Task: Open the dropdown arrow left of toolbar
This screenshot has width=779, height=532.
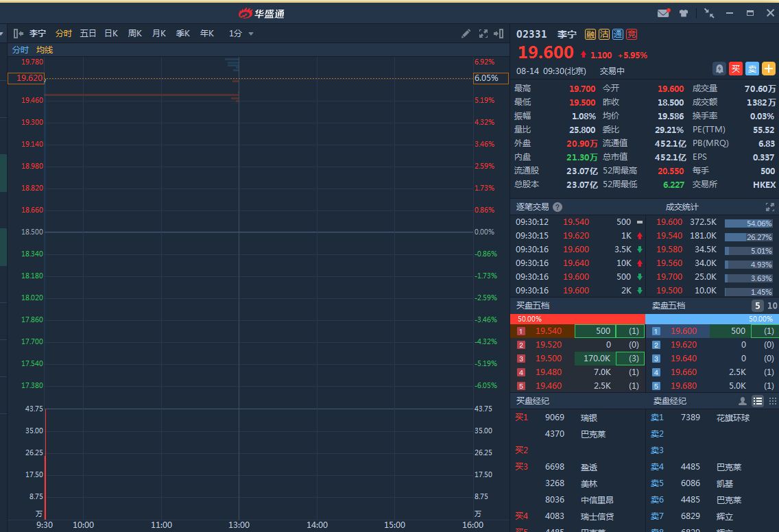Action: 2,34
